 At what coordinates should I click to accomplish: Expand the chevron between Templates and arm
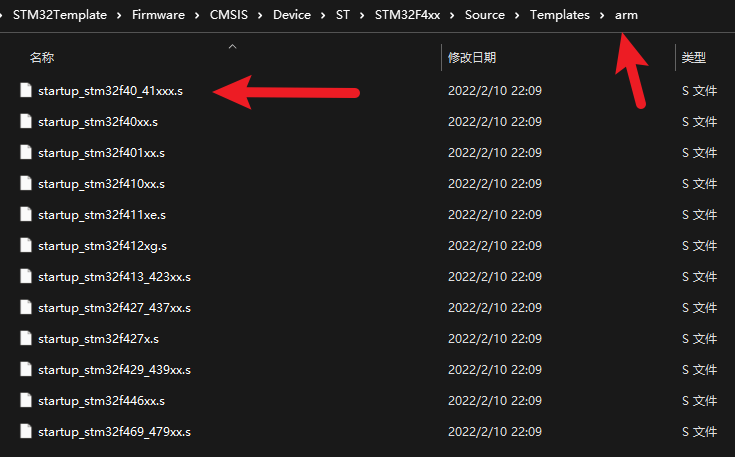click(x=602, y=16)
